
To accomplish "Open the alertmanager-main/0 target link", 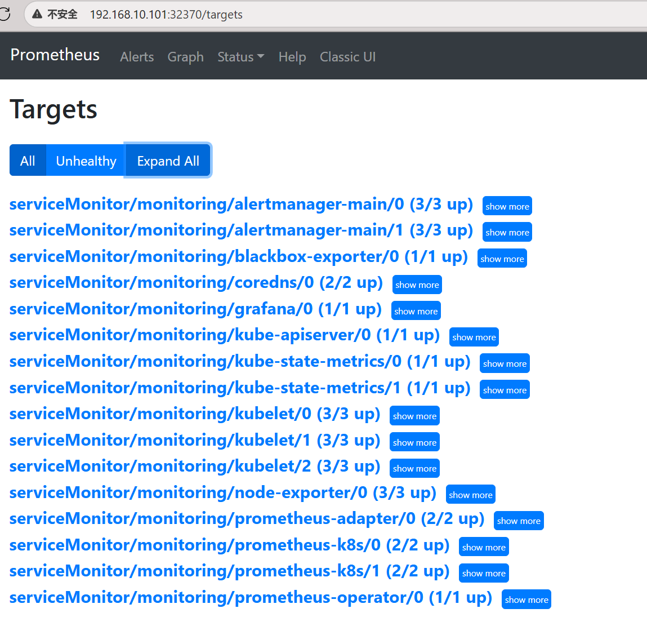I will click(x=241, y=205).
